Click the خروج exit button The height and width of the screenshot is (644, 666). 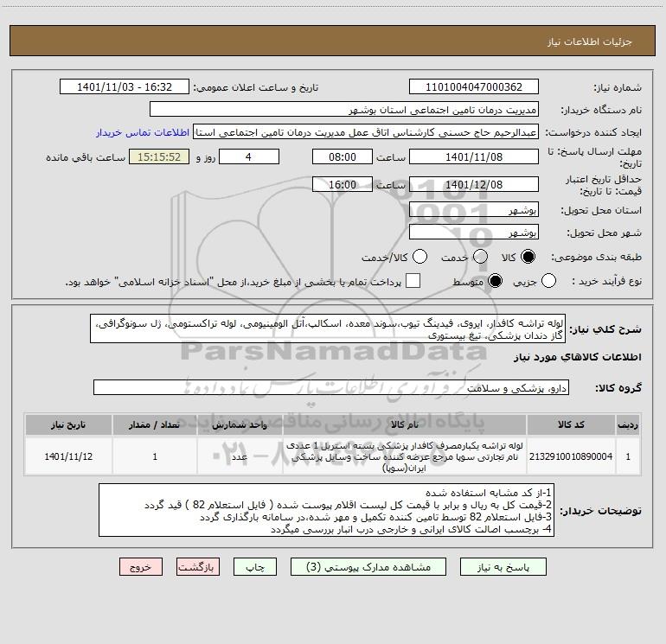coord(141,567)
